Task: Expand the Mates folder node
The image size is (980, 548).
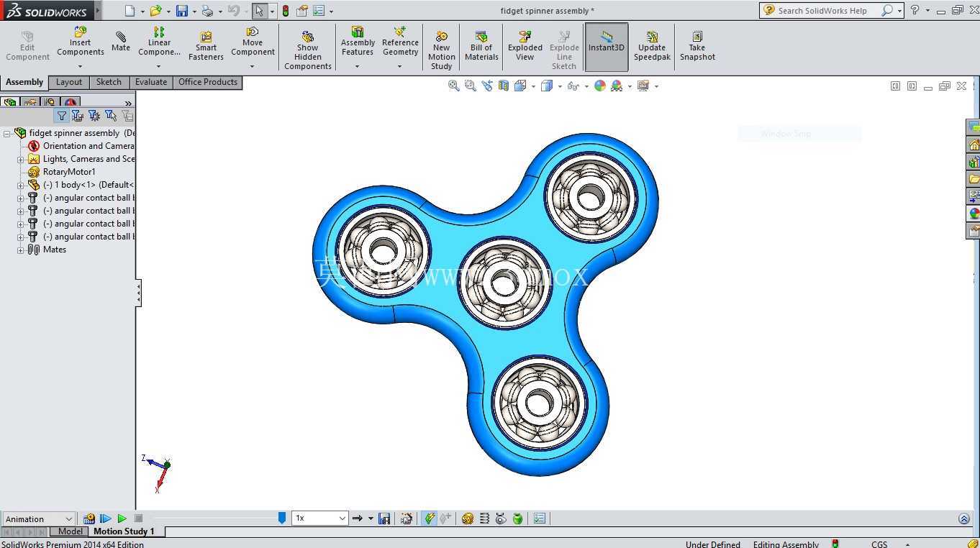Action: click(21, 250)
